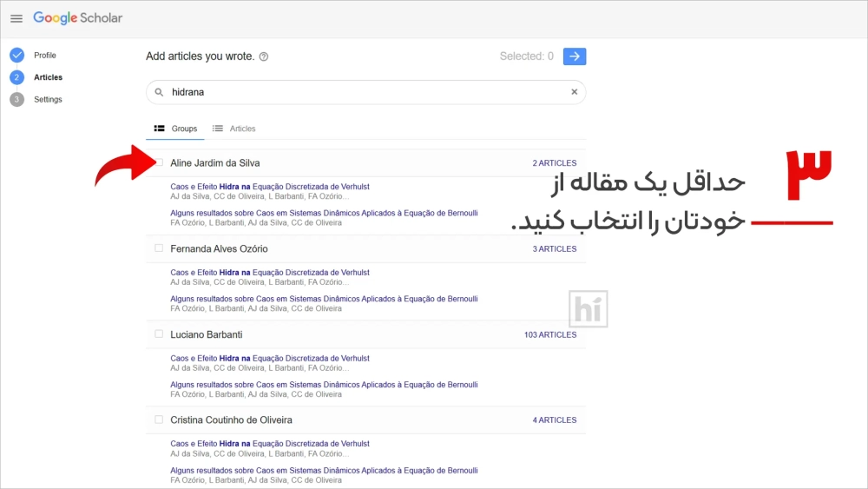Expand 3 ARTICLES for Fernanda Alves

(x=554, y=248)
